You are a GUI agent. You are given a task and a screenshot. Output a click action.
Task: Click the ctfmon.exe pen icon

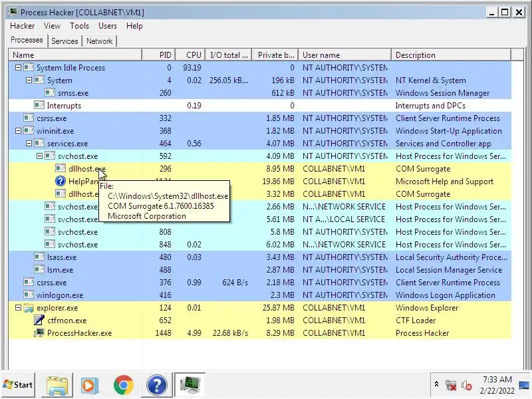pos(39,320)
